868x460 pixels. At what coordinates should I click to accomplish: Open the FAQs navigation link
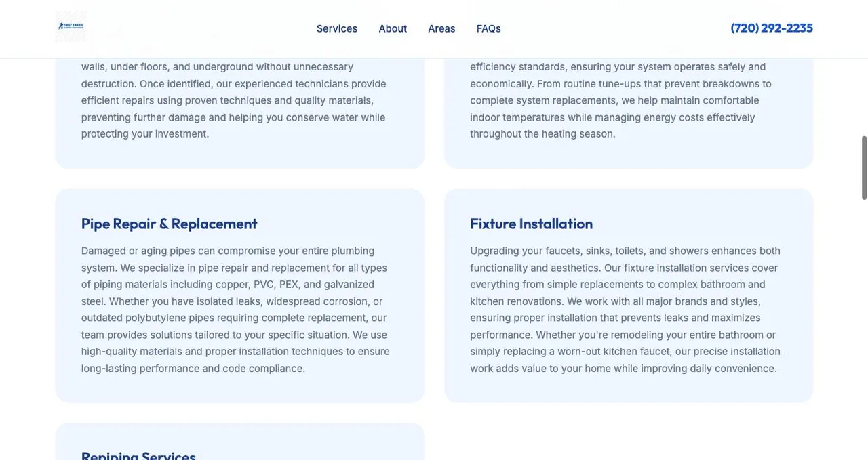click(x=488, y=28)
